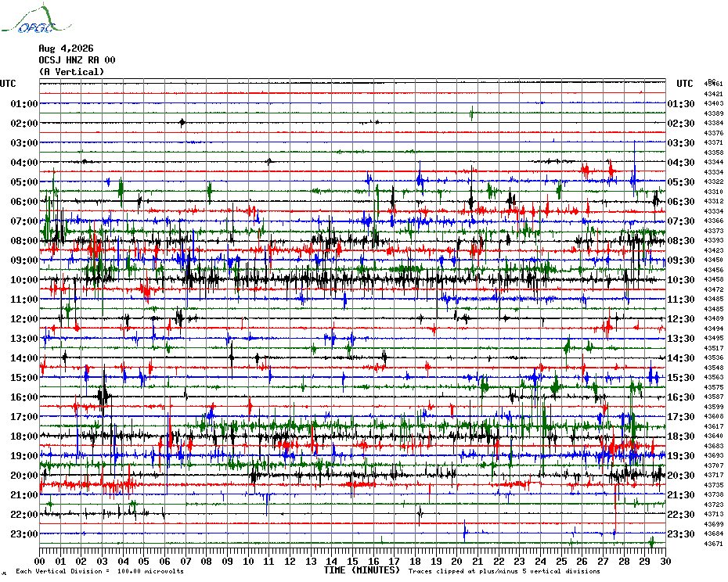This screenshot has width=728, height=582.
Task: Click the '16:30' right-side time label
Action: click(681, 397)
